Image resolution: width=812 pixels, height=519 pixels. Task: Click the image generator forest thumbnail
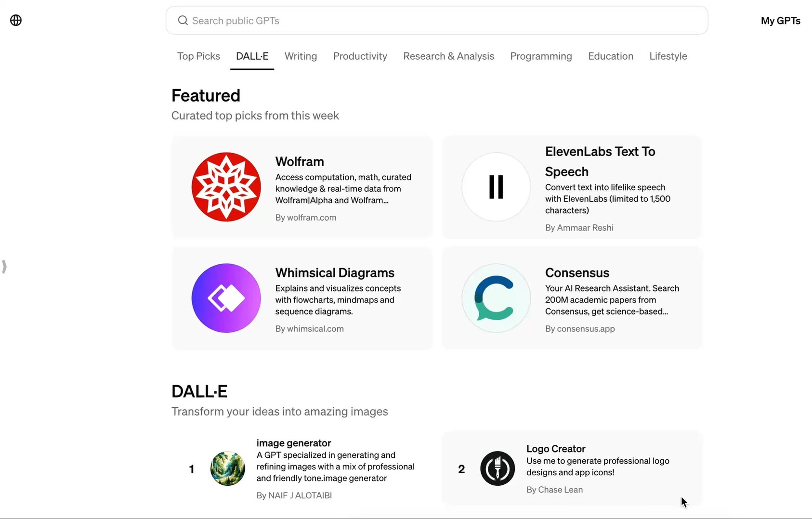pyautogui.click(x=228, y=468)
